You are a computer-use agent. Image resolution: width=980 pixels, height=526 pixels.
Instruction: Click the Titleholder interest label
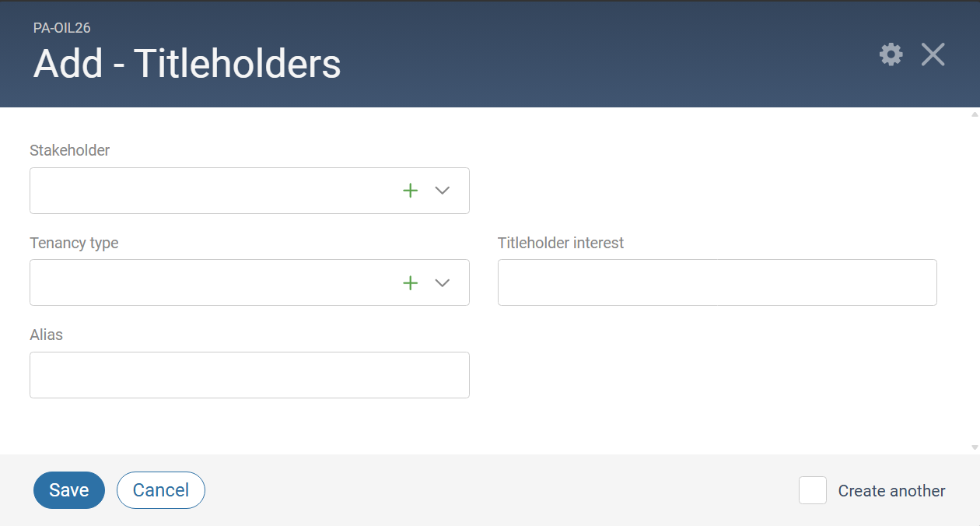coord(561,243)
